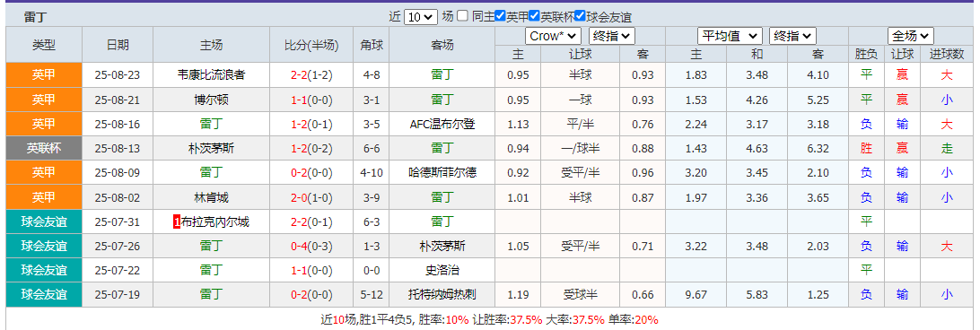Click the 9.67 home odds value

pos(696,295)
